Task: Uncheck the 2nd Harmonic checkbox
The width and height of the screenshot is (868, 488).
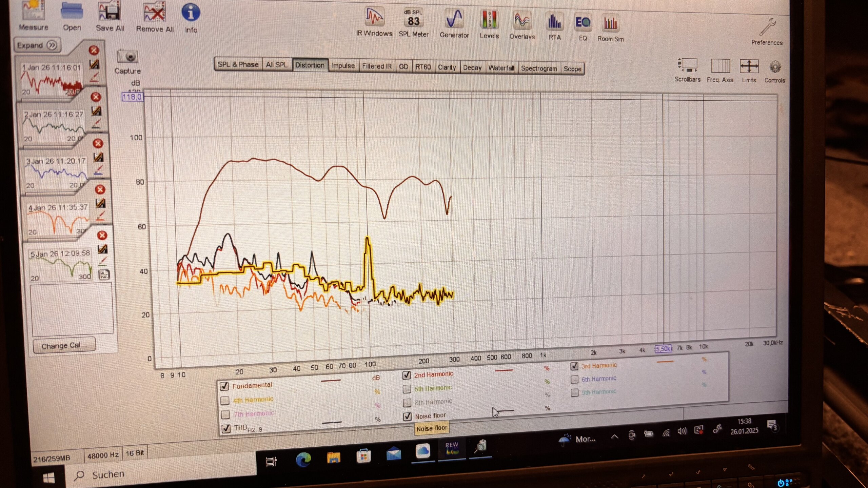Action: 407,375
